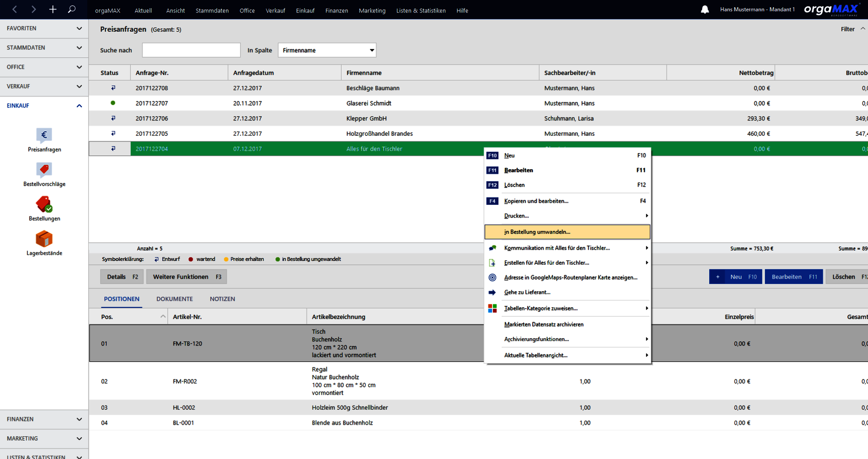Click green status dot for Glaserei Schmidt
This screenshot has height=459, width=868.
pos(113,103)
